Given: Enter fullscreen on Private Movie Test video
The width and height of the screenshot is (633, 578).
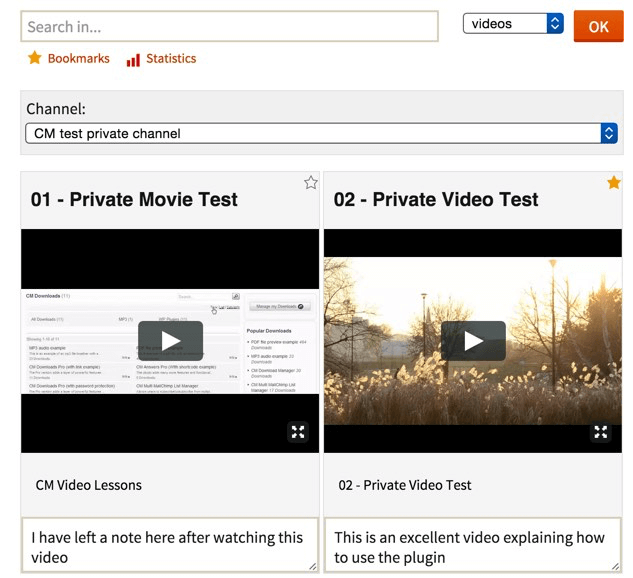Looking at the screenshot, I should click(298, 432).
